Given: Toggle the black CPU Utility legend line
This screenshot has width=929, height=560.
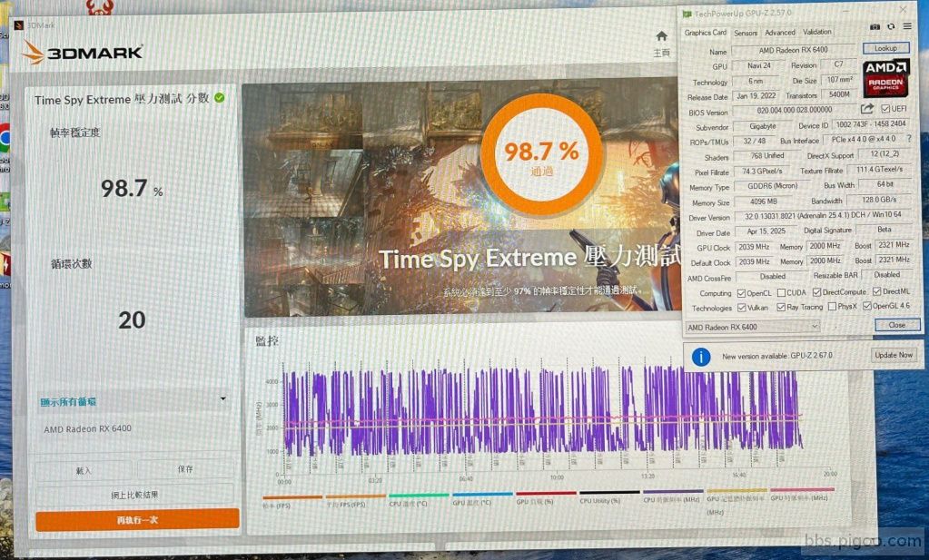Looking at the screenshot, I should [609, 493].
